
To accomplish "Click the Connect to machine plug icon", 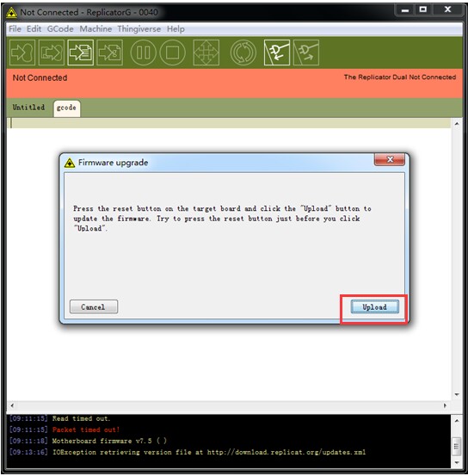I will point(277,53).
